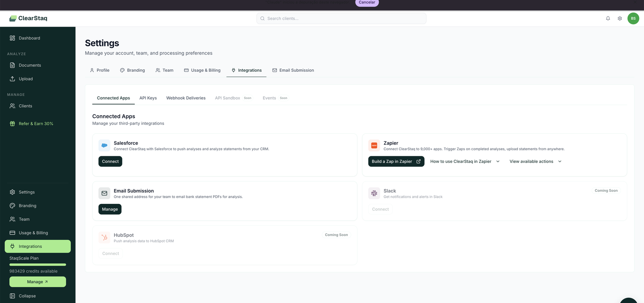Screen dimensions: 644x303
Task: Open the API Keys sub-tab
Action: [148, 98]
